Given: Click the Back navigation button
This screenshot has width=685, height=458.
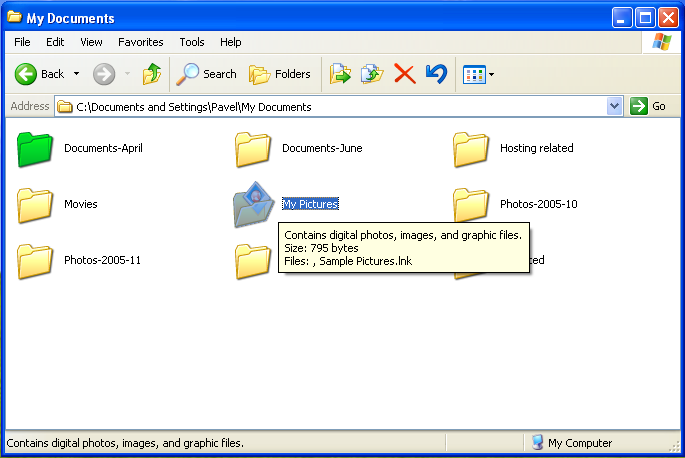Looking at the screenshot, I should (x=40, y=74).
